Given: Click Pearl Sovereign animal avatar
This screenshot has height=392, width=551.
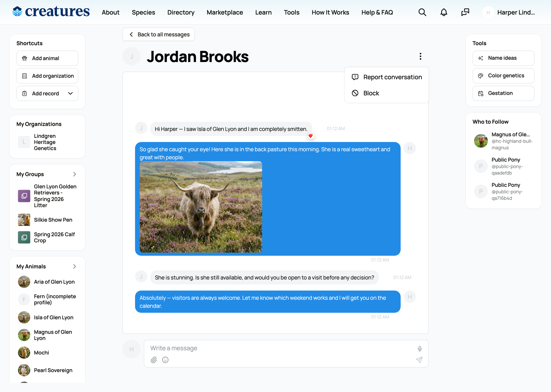Looking at the screenshot, I should (x=24, y=370).
